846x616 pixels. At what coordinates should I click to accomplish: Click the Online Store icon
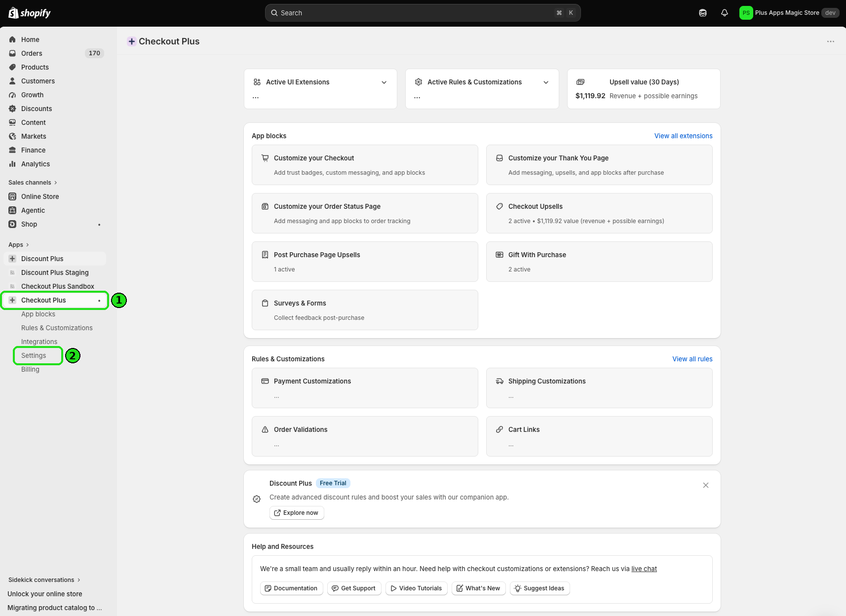click(x=12, y=196)
